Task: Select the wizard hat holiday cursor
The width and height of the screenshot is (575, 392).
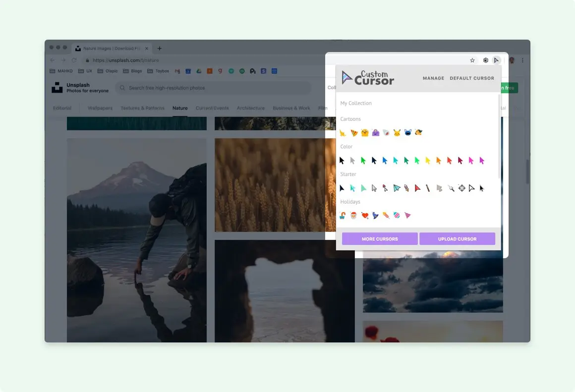Action: coord(374,215)
